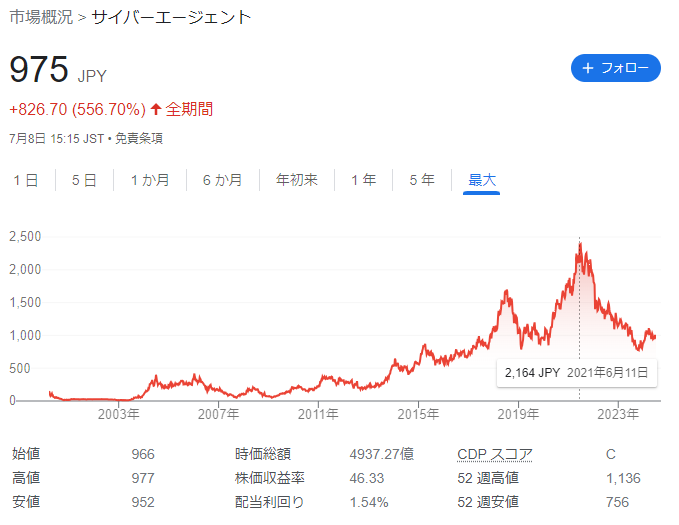Click the 2019年 x-axis label
The image size is (679, 525).
click(x=519, y=412)
